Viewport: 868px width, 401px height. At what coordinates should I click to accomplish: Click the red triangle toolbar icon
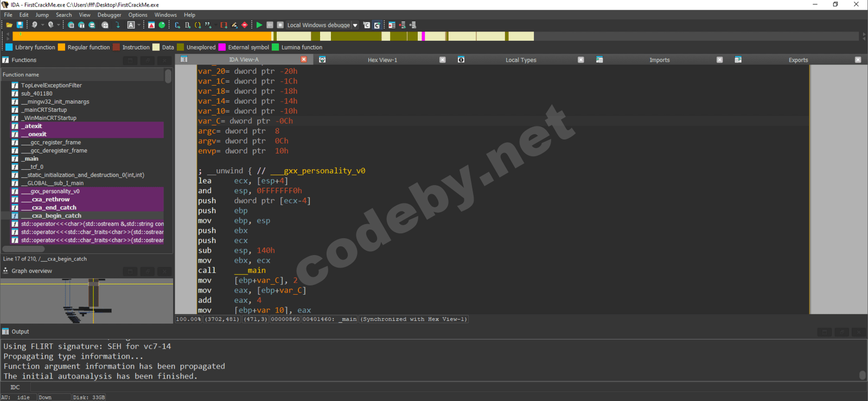[151, 25]
